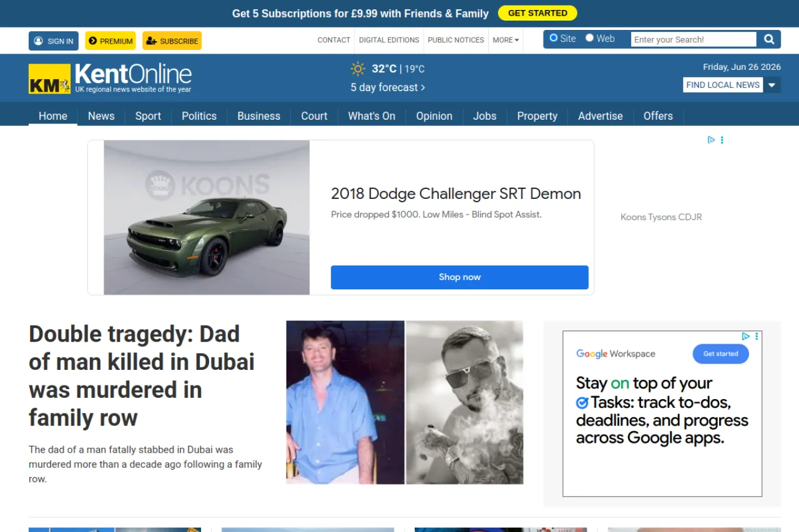The width and height of the screenshot is (799, 532).
Task: Click the Sign In button
Action: tap(54, 41)
